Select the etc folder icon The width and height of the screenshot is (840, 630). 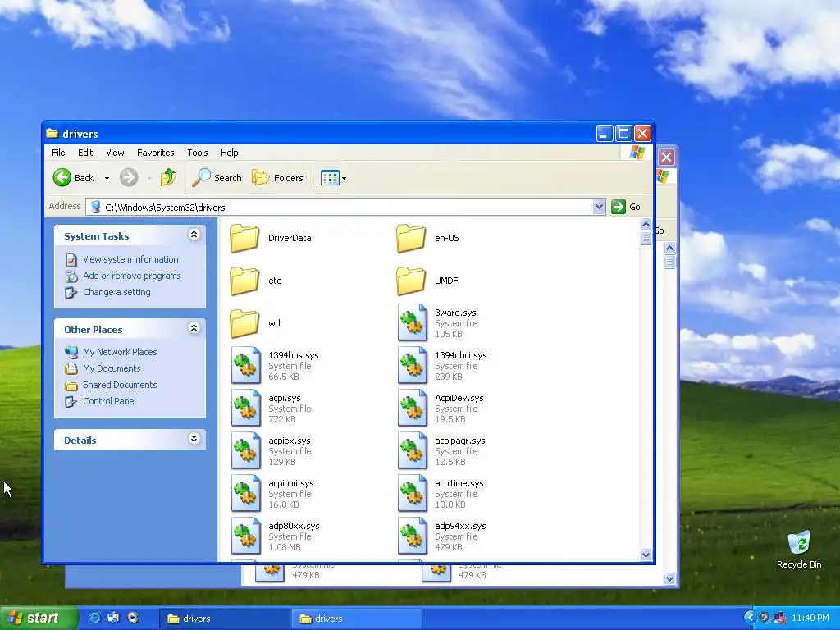[x=244, y=281]
